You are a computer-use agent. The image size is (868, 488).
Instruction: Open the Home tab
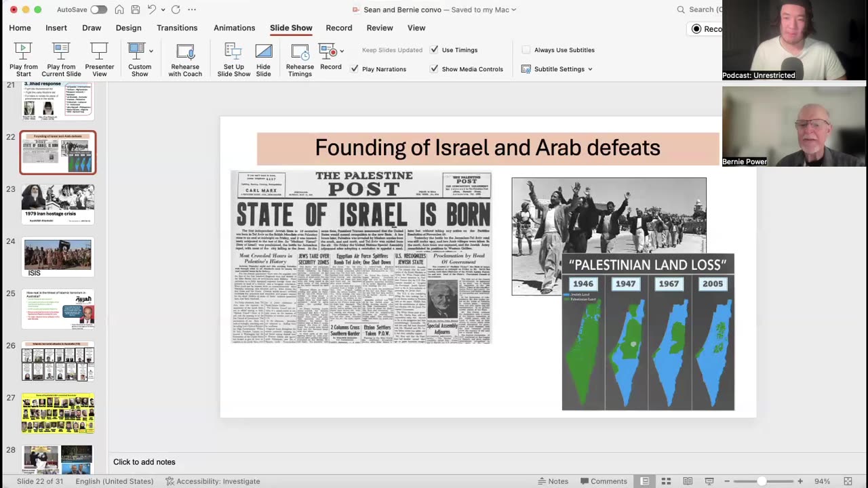click(x=20, y=28)
